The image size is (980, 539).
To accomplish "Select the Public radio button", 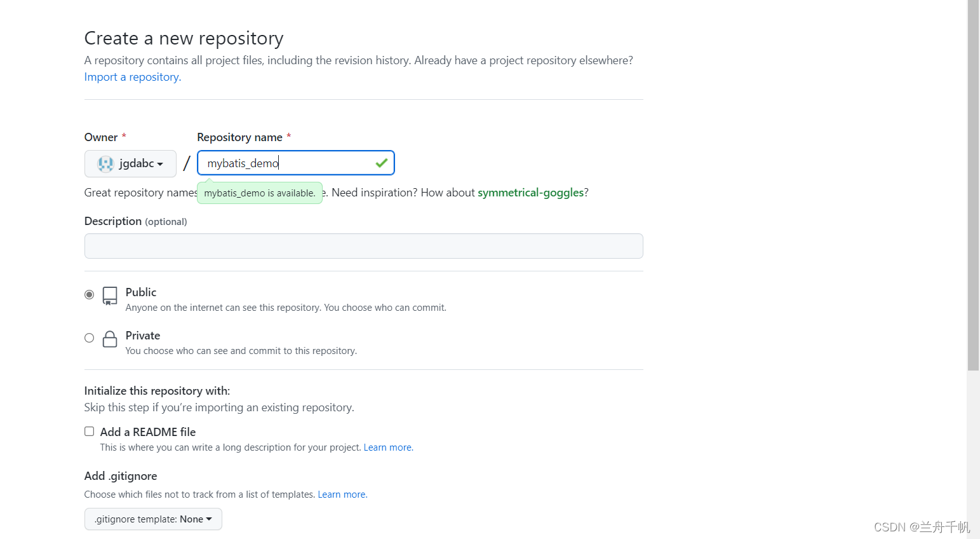I will 90,295.
